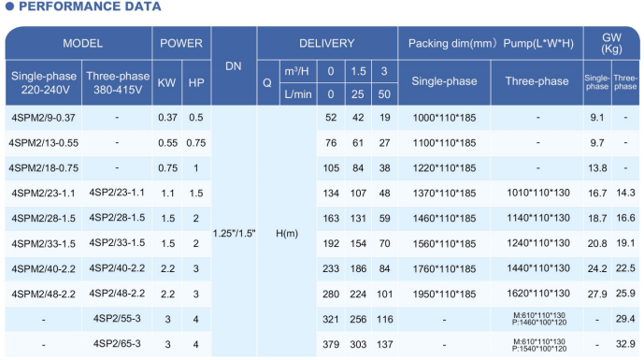644x360 pixels.
Task: Click three-phase dimension 1240*110*130
Action: point(538,243)
